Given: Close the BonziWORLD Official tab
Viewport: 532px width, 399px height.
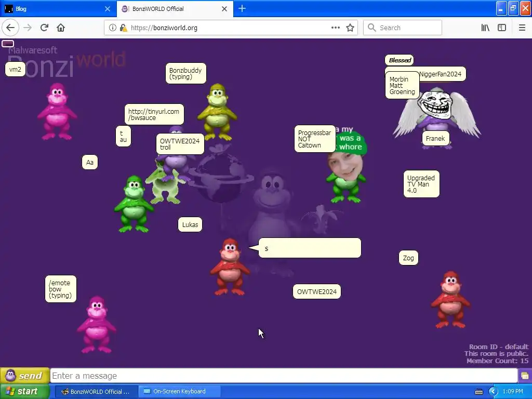Looking at the screenshot, I should pyautogui.click(x=224, y=9).
